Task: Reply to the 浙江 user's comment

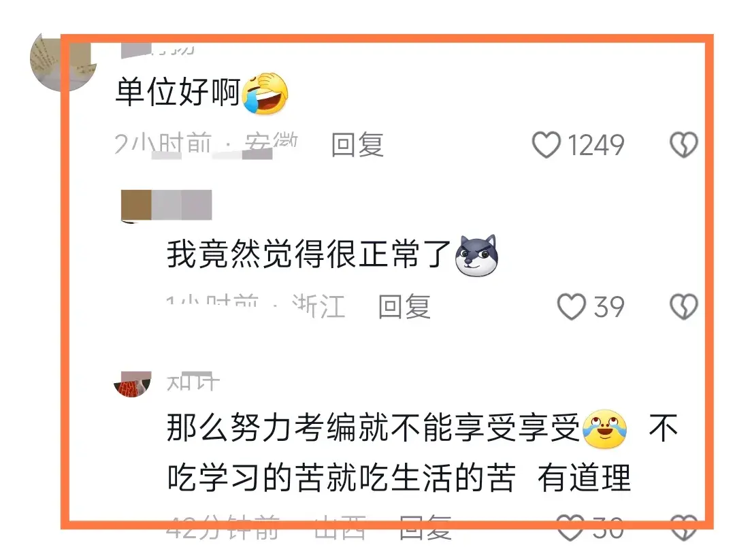Action: tap(404, 307)
